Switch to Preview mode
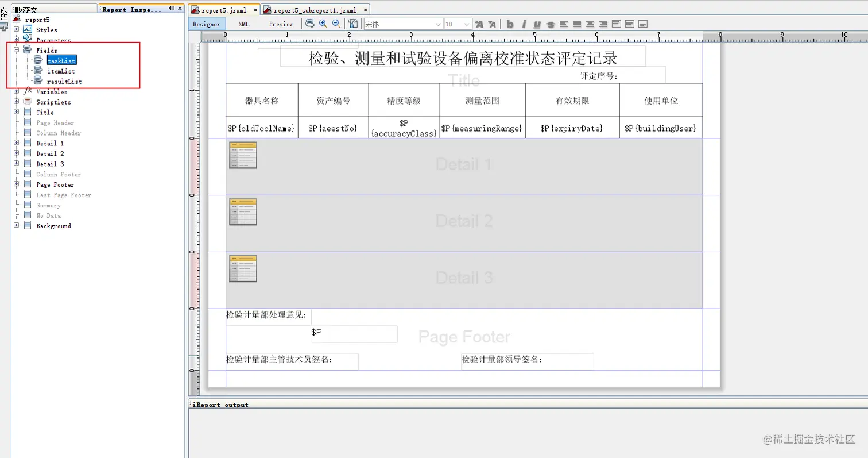The width and height of the screenshot is (868, 458). tap(281, 24)
